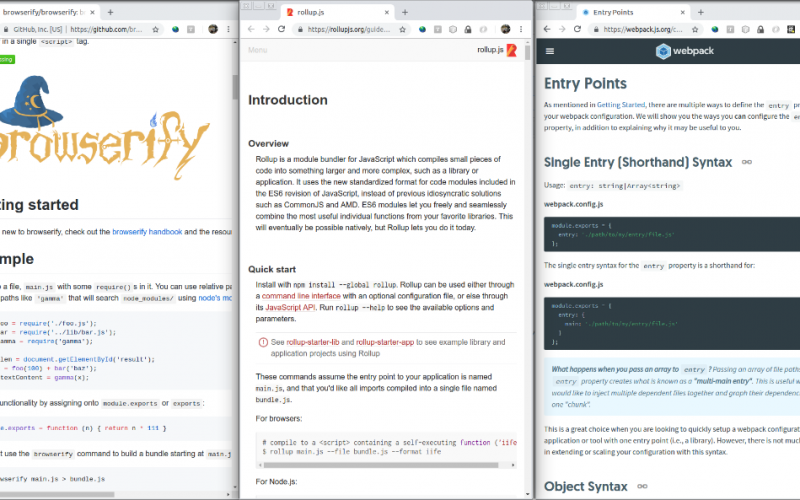Go back in the webpack window
The width and height of the screenshot is (800, 500).
(x=547, y=29)
